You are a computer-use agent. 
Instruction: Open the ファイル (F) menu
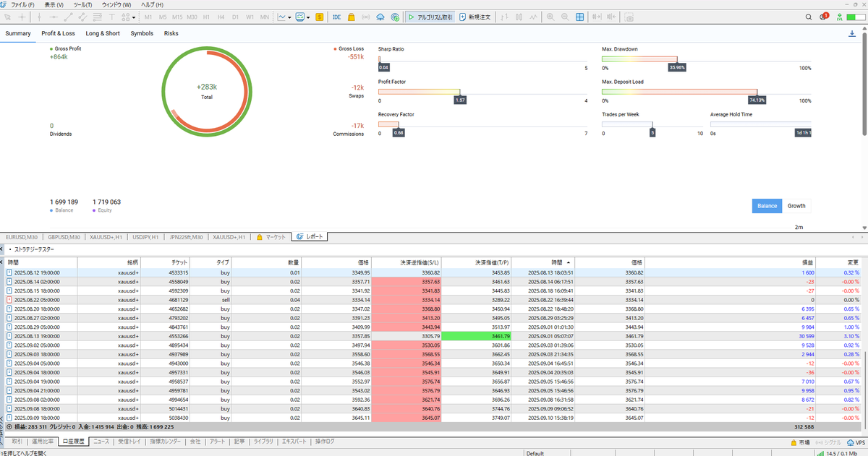(22, 4)
